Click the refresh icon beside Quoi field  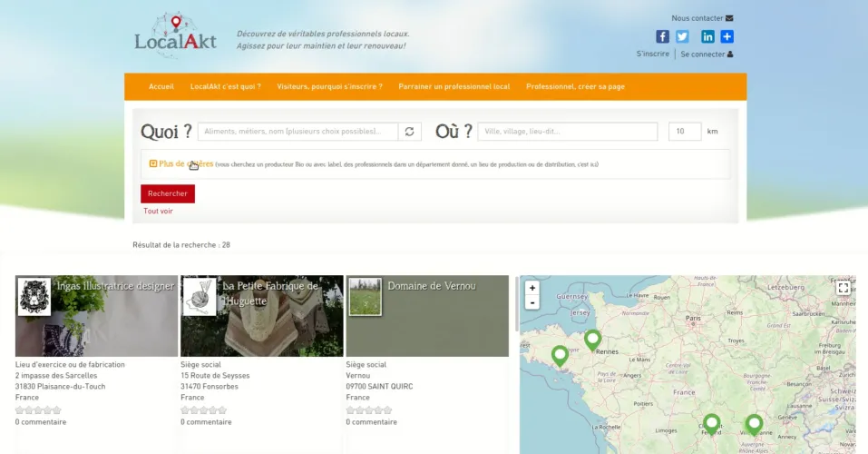[411, 132]
